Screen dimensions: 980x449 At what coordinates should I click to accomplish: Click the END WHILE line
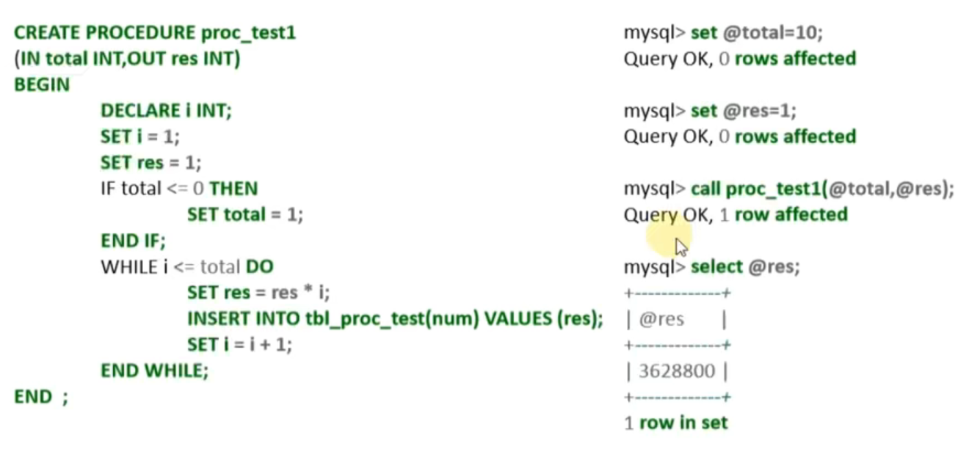click(x=154, y=370)
